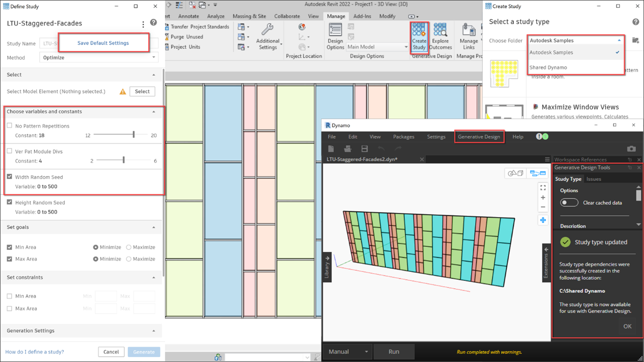The height and width of the screenshot is (362, 644).
Task: Open Project Units setting
Action: click(x=182, y=47)
